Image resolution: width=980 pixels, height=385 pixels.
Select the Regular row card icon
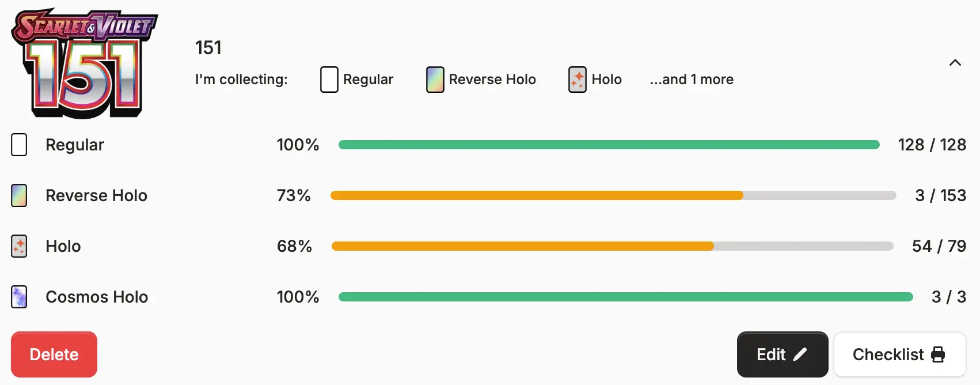coord(19,145)
